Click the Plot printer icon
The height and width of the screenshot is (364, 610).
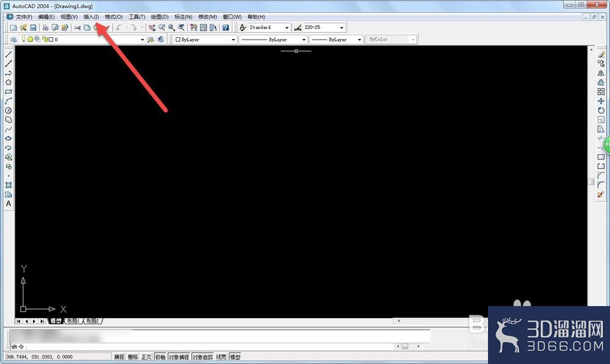pos(46,27)
